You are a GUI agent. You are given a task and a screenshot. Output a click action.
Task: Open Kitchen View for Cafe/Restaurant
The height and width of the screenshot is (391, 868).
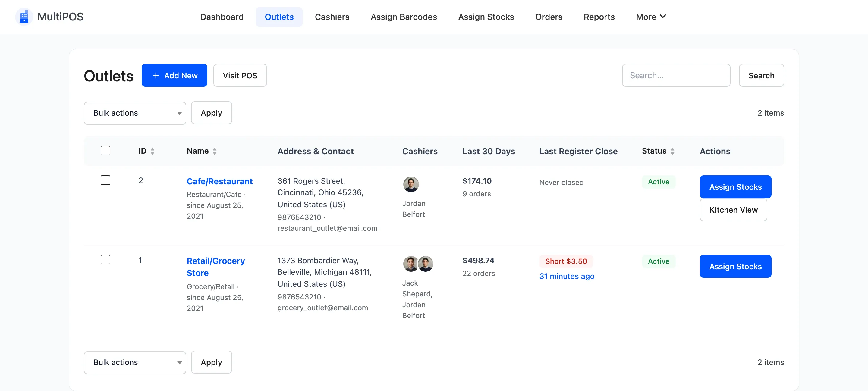[733, 210]
